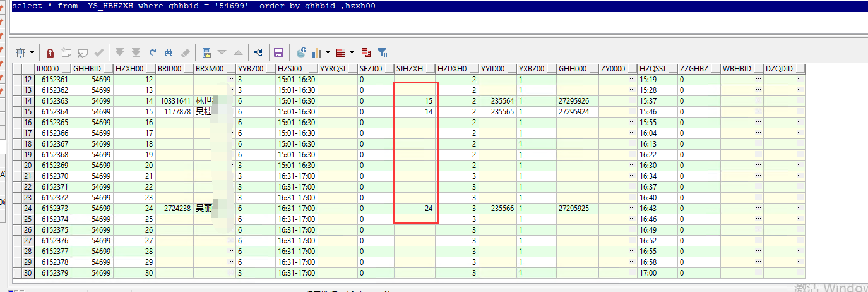This screenshot has height=292, width=868.
Task: Click GHH000 cell 27295926
Action: point(578,101)
